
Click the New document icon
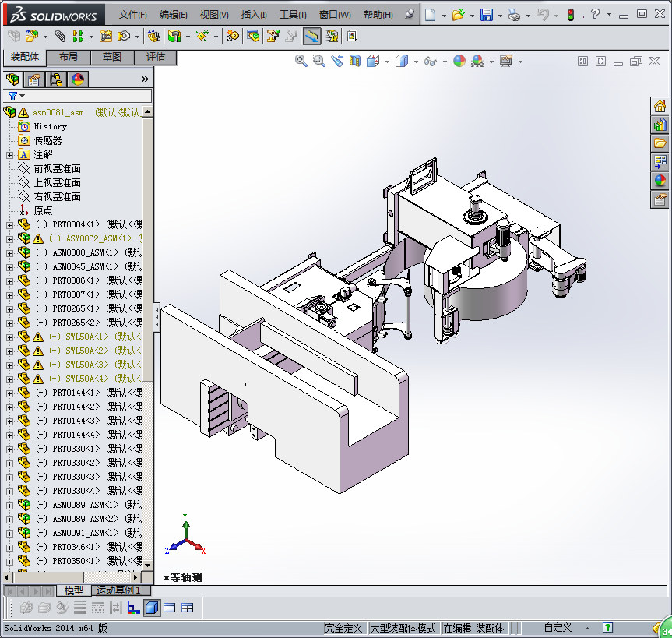430,15
